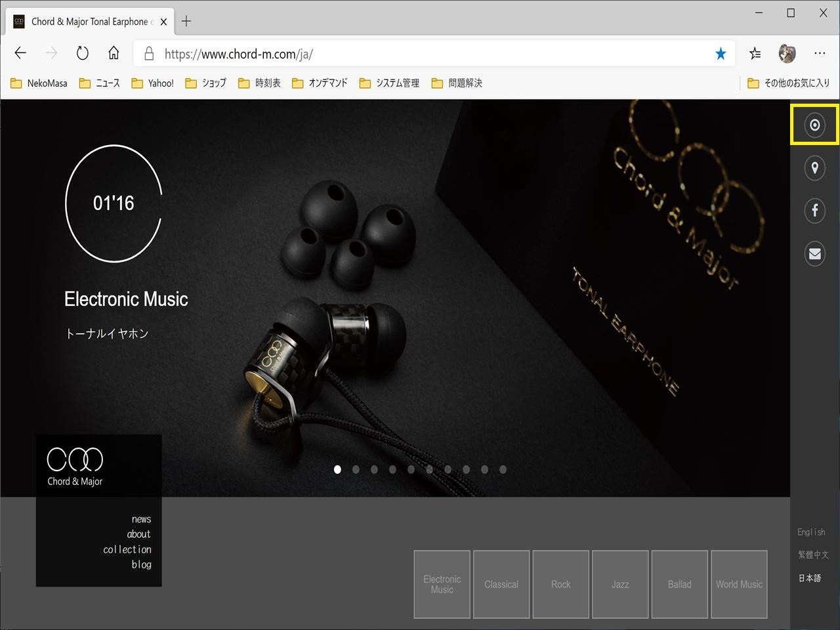Go to browser home page icon
This screenshot has height=630, width=840.
(x=114, y=53)
